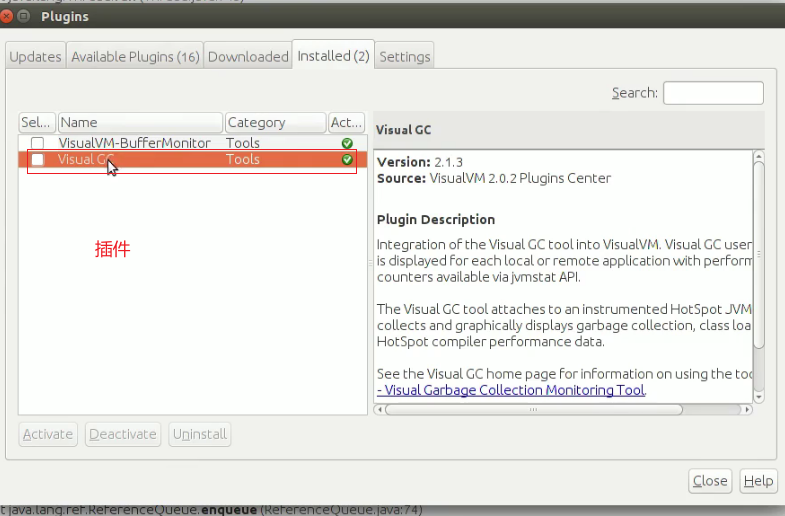Viewport: 785px width, 516px height.
Task: Click the Tools category of VisualVM-BufferMonitor
Action: pyautogui.click(x=243, y=143)
